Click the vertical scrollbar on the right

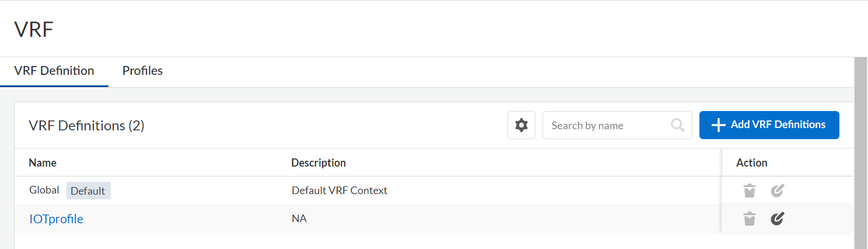(x=860, y=152)
